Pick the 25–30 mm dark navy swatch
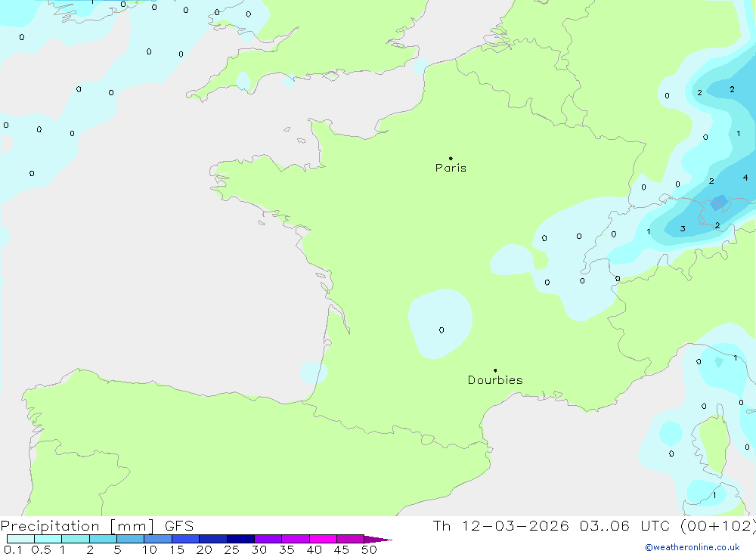756x554 pixels. [x=240, y=539]
